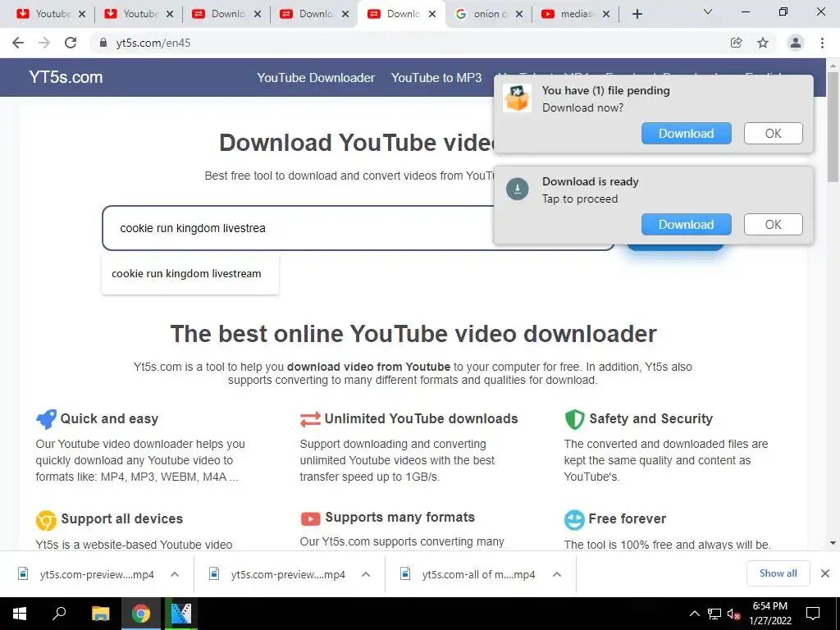Close the first Youtube tab
The height and width of the screenshot is (630, 840).
[x=82, y=14]
